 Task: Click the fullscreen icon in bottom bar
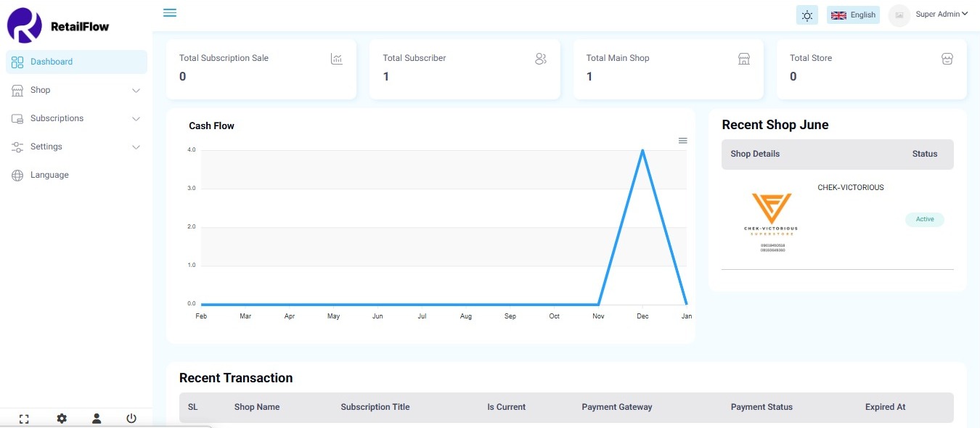tap(24, 419)
